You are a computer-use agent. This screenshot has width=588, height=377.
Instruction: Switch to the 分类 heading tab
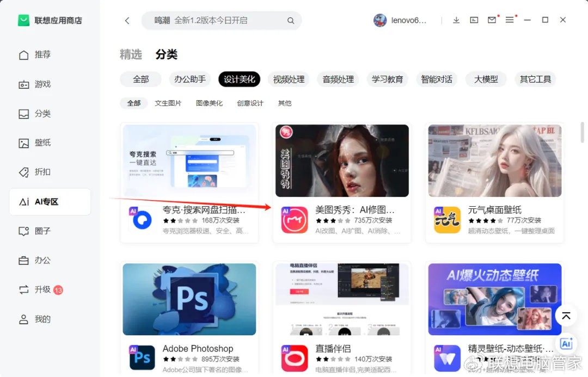pos(167,55)
